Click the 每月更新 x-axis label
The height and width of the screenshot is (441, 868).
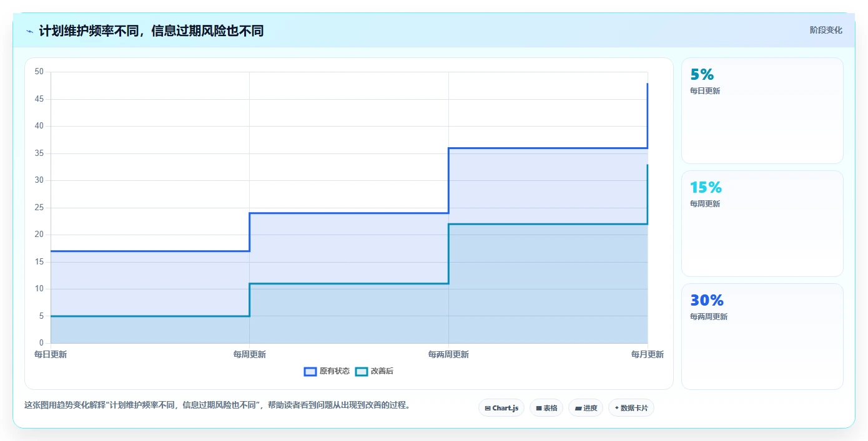[x=648, y=354]
